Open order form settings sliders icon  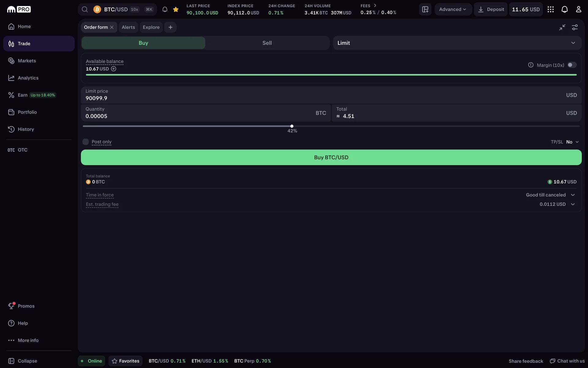575,27
